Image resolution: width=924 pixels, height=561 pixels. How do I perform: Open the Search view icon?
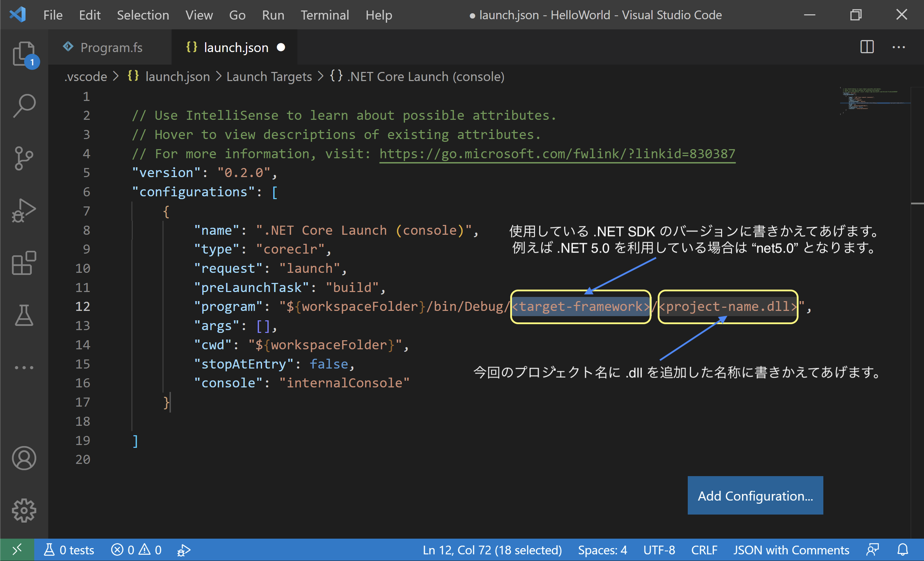[24, 106]
